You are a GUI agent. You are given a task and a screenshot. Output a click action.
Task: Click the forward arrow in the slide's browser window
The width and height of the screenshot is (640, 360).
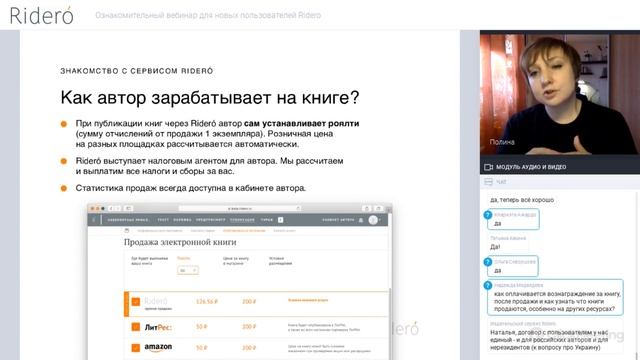coord(118,208)
